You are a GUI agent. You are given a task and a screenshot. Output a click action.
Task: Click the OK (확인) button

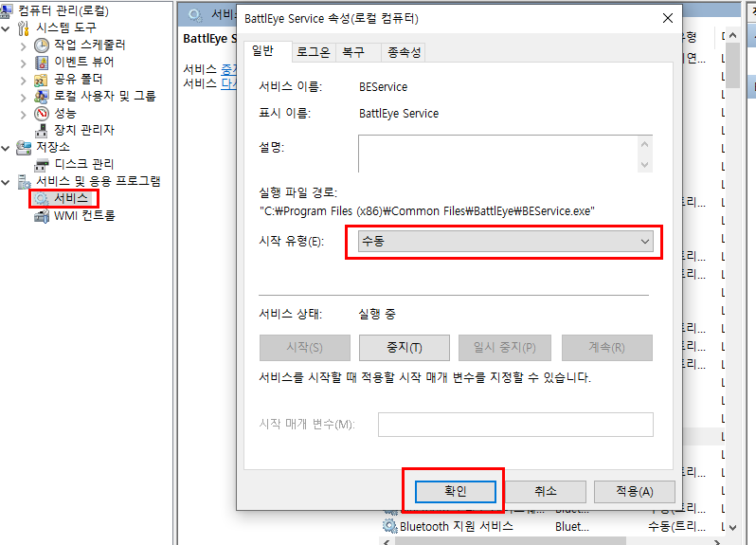(455, 491)
